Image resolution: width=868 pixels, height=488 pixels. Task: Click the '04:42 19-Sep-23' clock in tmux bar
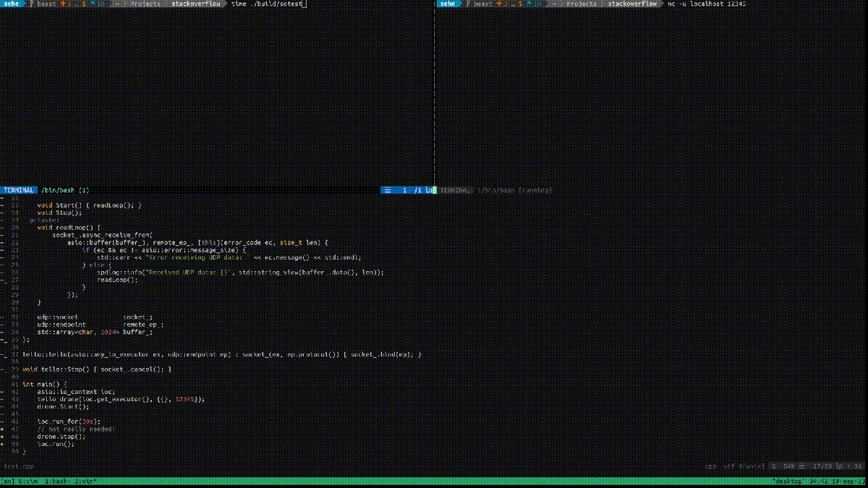pyautogui.click(x=837, y=481)
